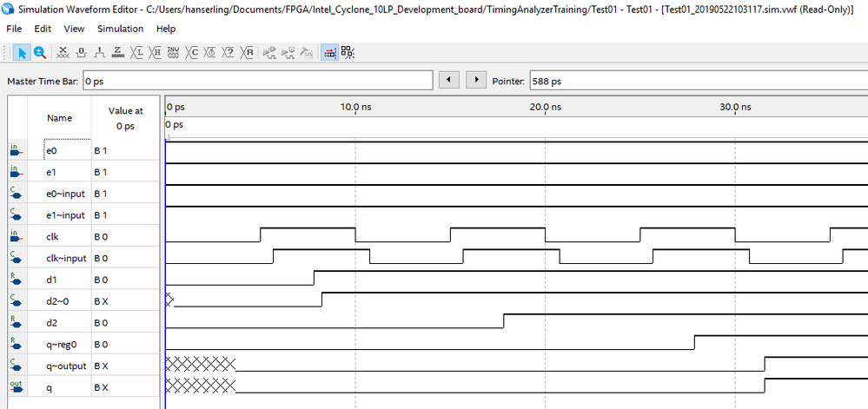Click output pin icon beside q
Image resolution: width=868 pixels, height=409 pixels.
click(x=16, y=387)
